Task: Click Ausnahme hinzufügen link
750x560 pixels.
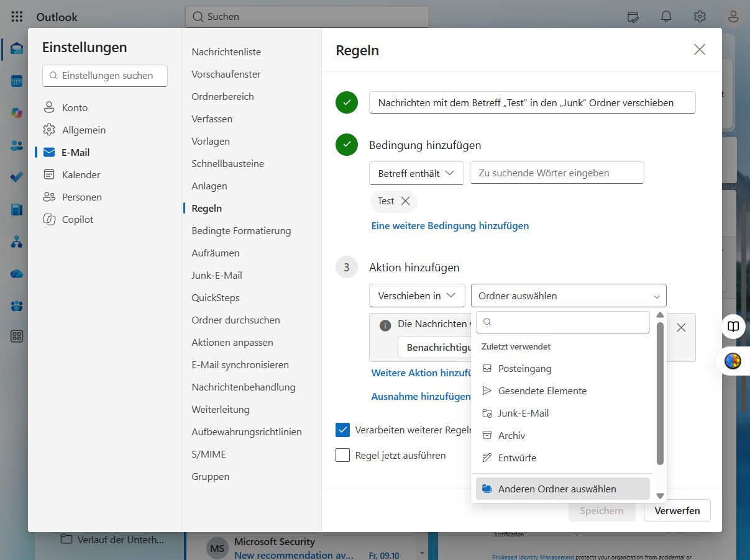Action: [x=421, y=396]
